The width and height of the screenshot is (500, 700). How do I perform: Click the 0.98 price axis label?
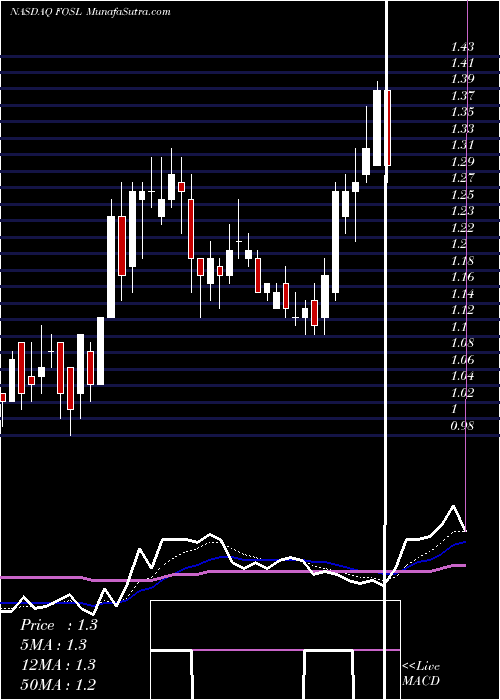(x=462, y=426)
